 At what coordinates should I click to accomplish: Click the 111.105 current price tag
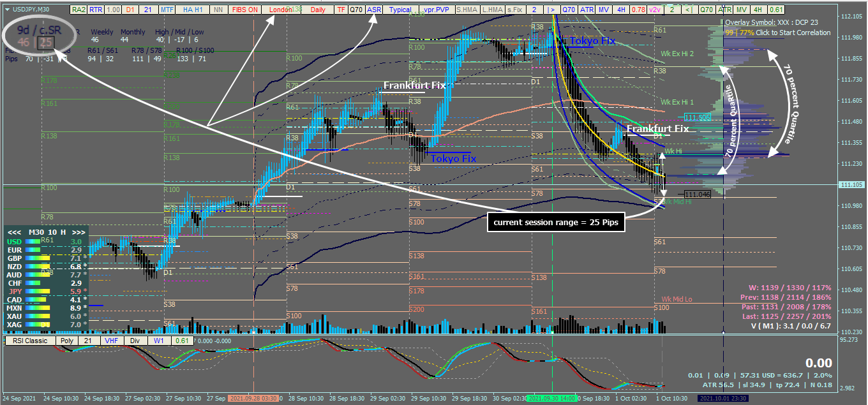coord(851,185)
